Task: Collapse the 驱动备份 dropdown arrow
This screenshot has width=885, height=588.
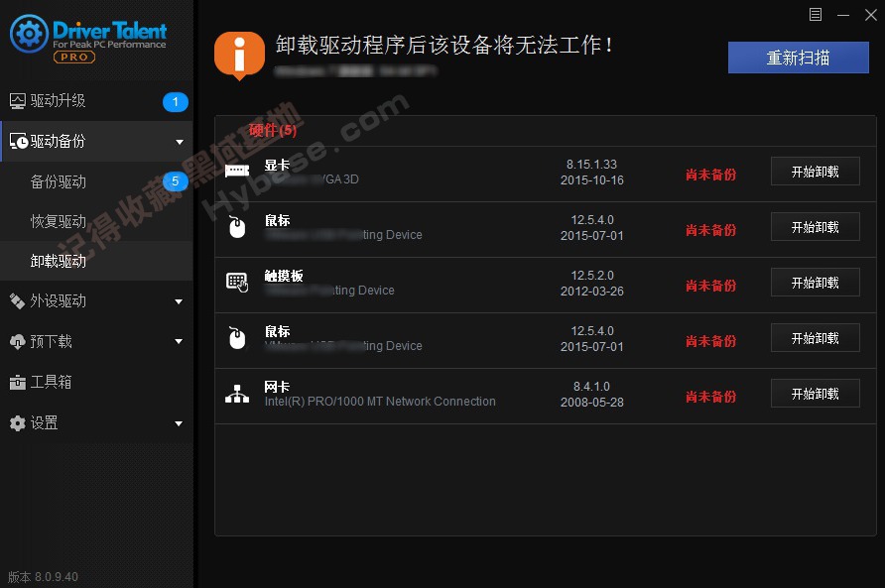Action: (180, 142)
